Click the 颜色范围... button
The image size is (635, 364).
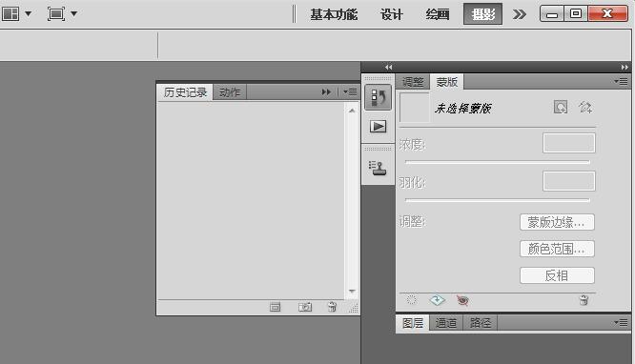pyautogui.click(x=557, y=249)
